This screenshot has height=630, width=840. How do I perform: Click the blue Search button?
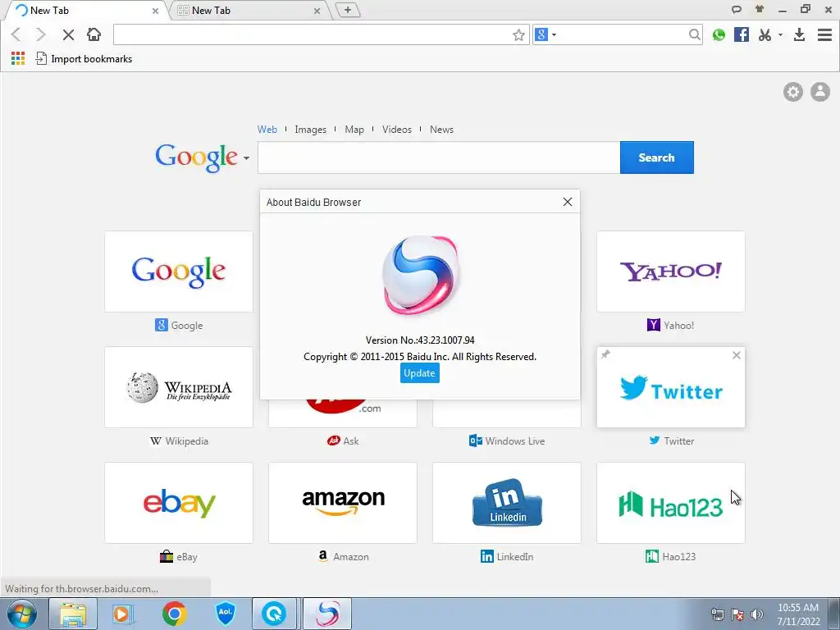pos(656,157)
